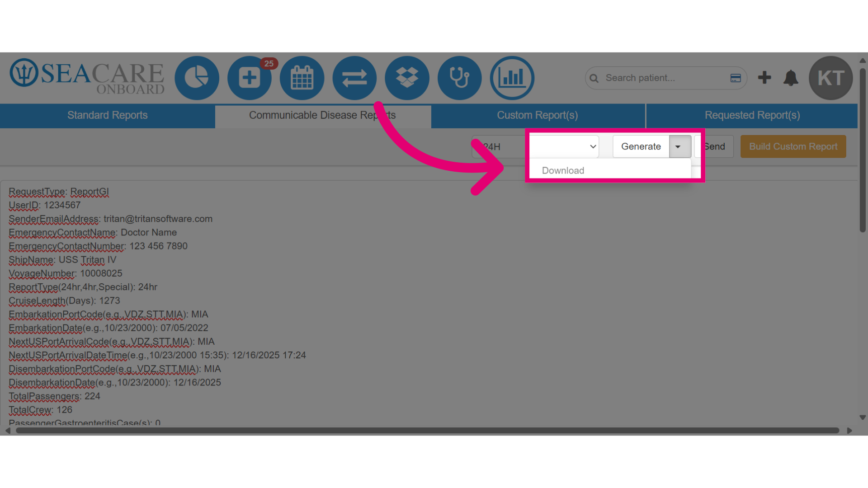The height and width of the screenshot is (488, 868).
Task: Switch to the Custom Report(s) tab
Action: pos(538,116)
